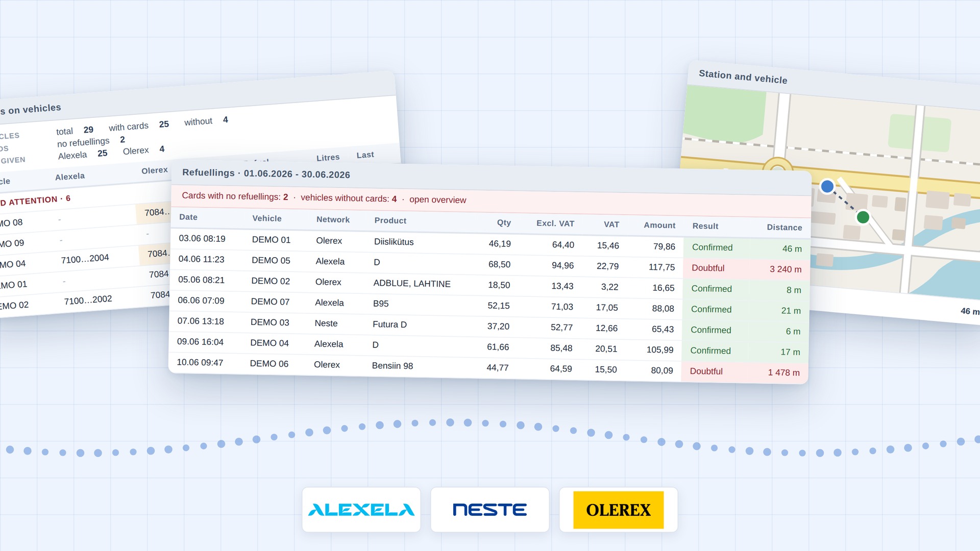The height and width of the screenshot is (551, 980).
Task: Click the B95 product cell
Action: (381, 304)
